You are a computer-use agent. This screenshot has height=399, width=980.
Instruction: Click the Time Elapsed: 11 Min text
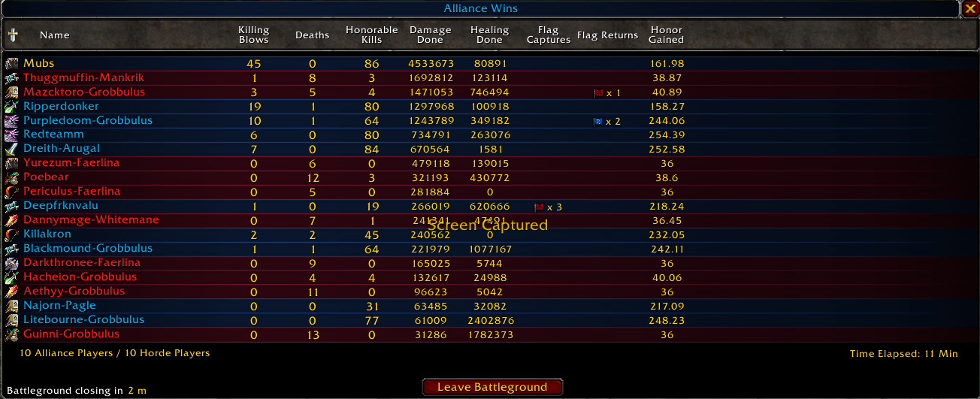[904, 354]
